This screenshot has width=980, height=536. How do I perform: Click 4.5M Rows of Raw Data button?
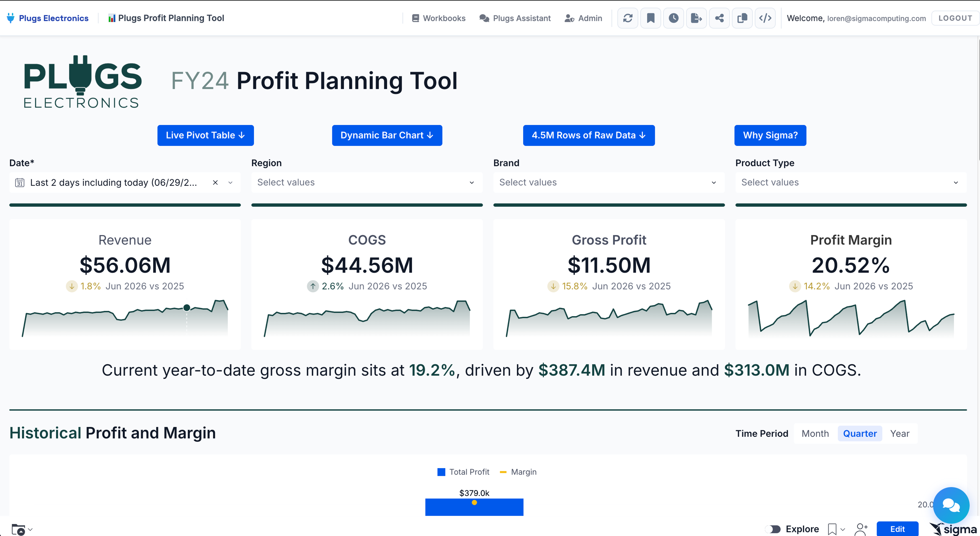click(589, 135)
